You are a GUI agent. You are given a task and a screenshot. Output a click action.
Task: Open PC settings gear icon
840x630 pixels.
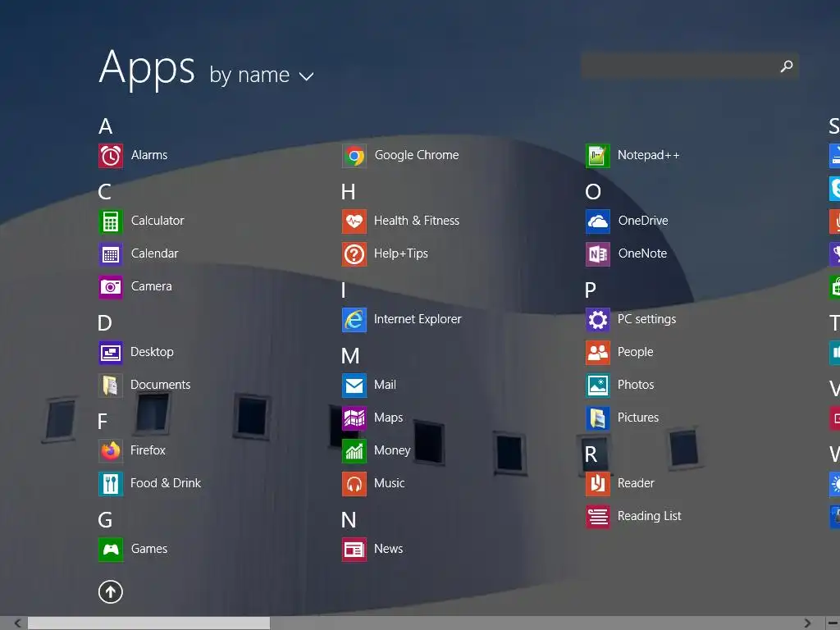pos(597,320)
